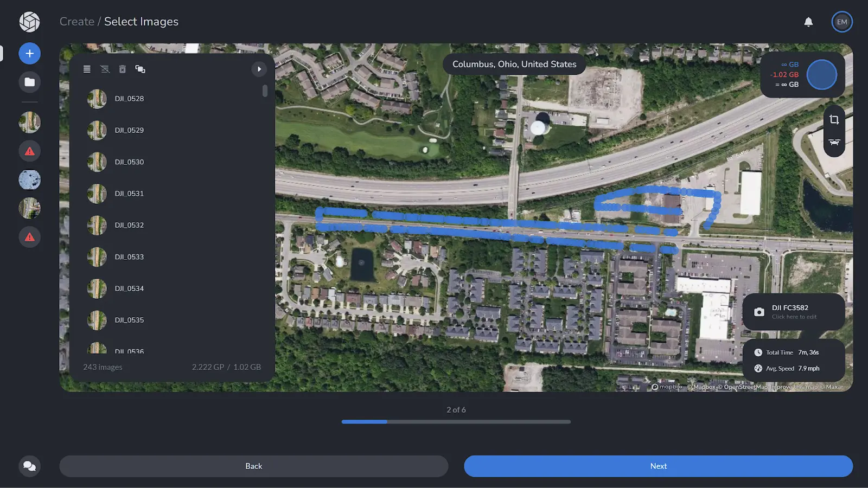Click the first red warning icon in the sidebar
868x488 pixels.
tap(29, 151)
